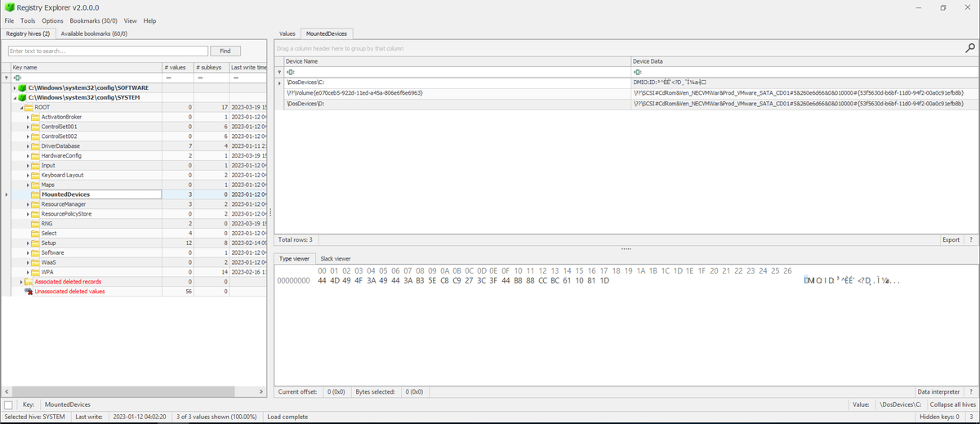
Task: Expand Associated deleted records node
Action: 20,282
